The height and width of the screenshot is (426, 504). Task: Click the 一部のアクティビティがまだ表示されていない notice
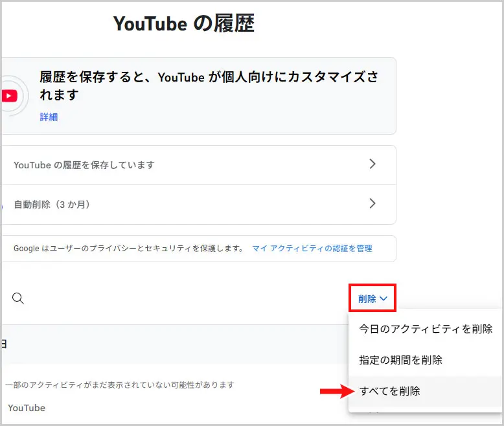tap(120, 385)
